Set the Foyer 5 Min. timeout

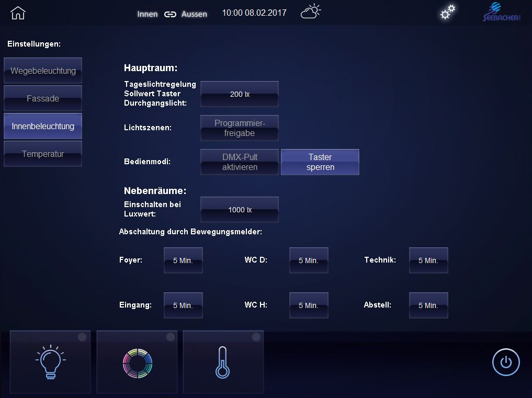183,260
